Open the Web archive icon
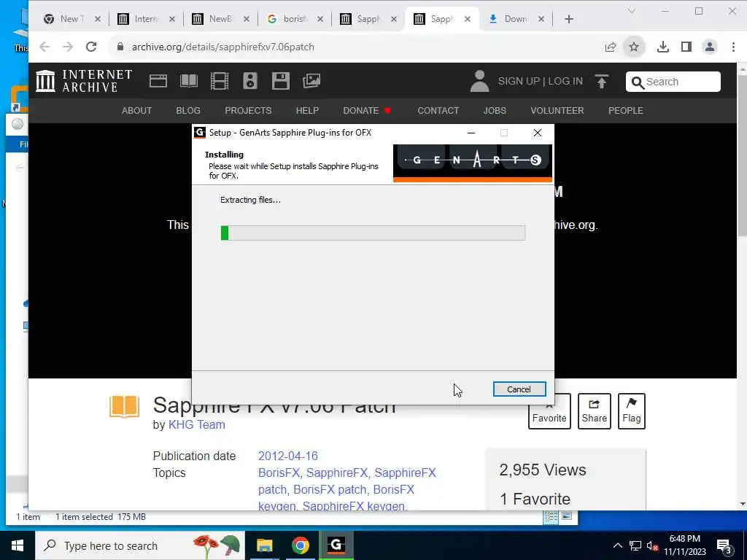Viewport: 747px width, 560px height. tap(158, 81)
